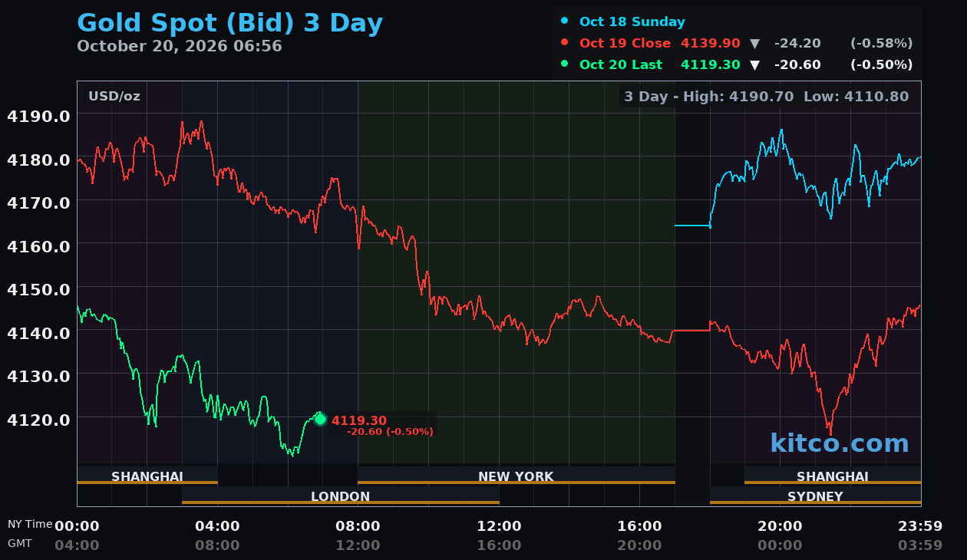Click the NY time 16:00 tick label
Image resolution: width=967 pixels, height=560 pixels.
point(639,526)
